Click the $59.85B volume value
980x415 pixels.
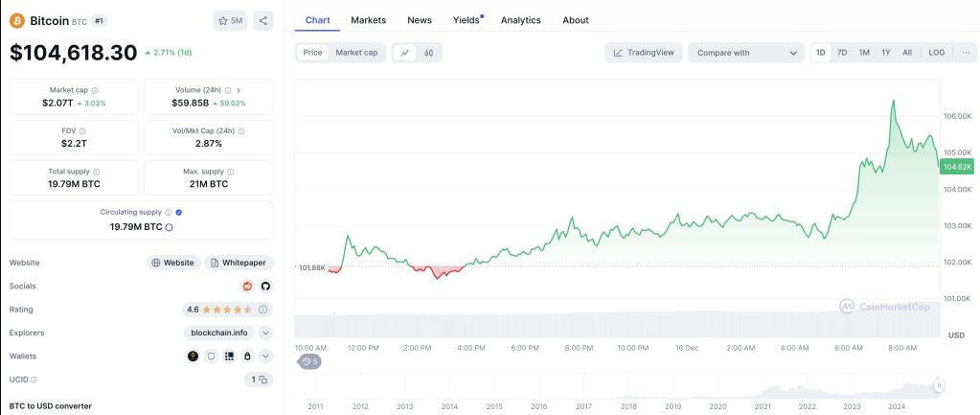190,104
